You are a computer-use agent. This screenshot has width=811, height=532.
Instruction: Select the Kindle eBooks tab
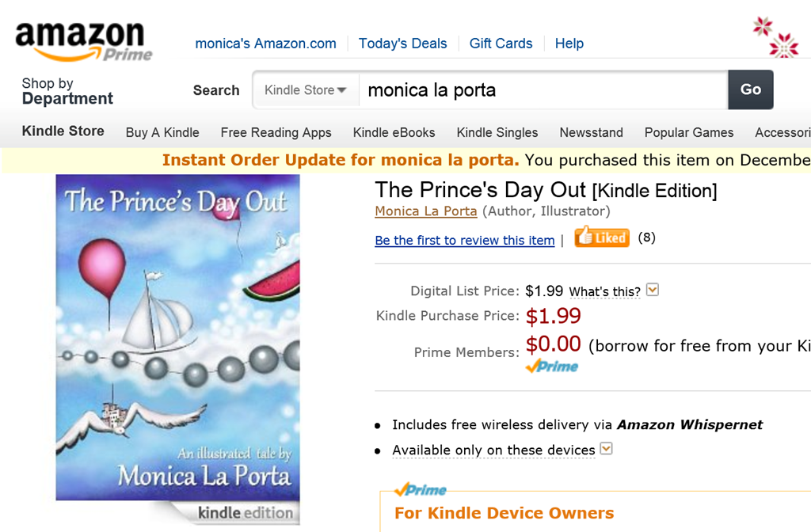[394, 132]
